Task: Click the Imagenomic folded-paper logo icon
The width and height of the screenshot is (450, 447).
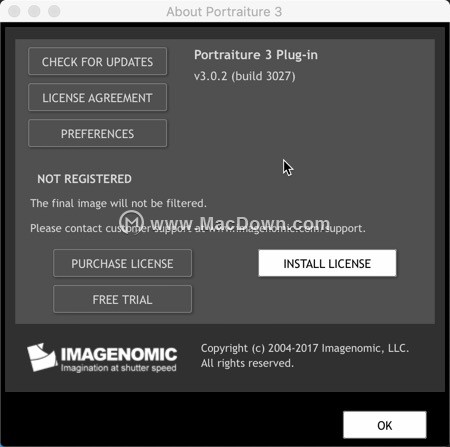Action: [x=41, y=357]
